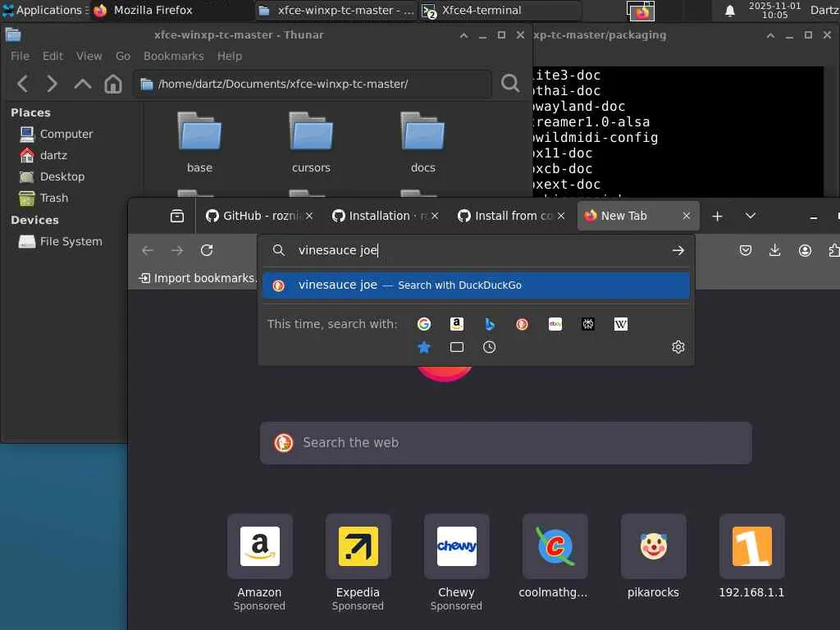Click Thunar path location bar

point(312,84)
